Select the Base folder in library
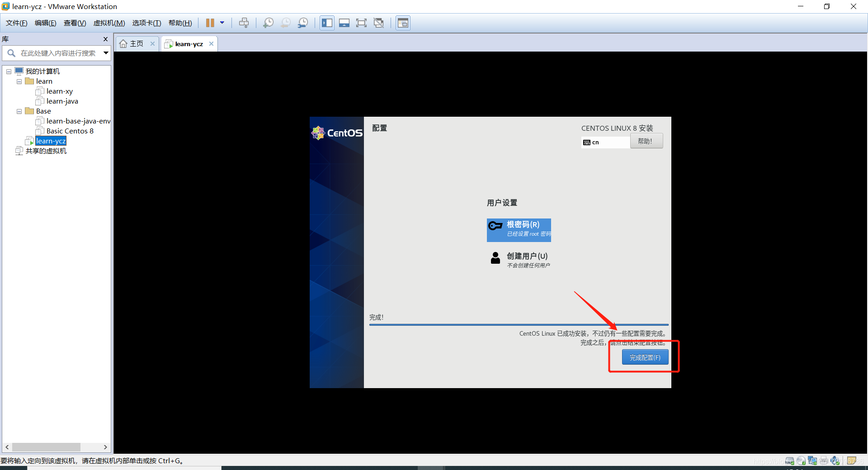This screenshot has height=470, width=868. (43, 111)
